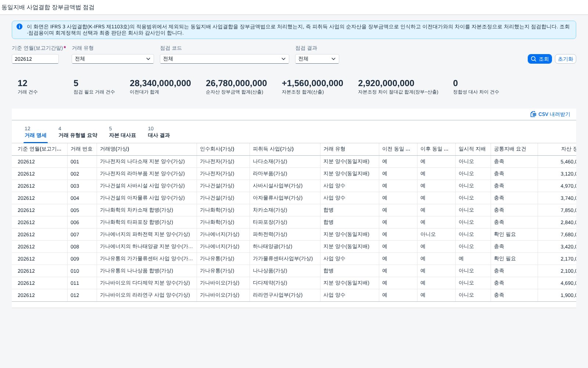Open the 거래 유형 dropdown
The width and height of the screenshot is (588, 368).
click(x=113, y=59)
